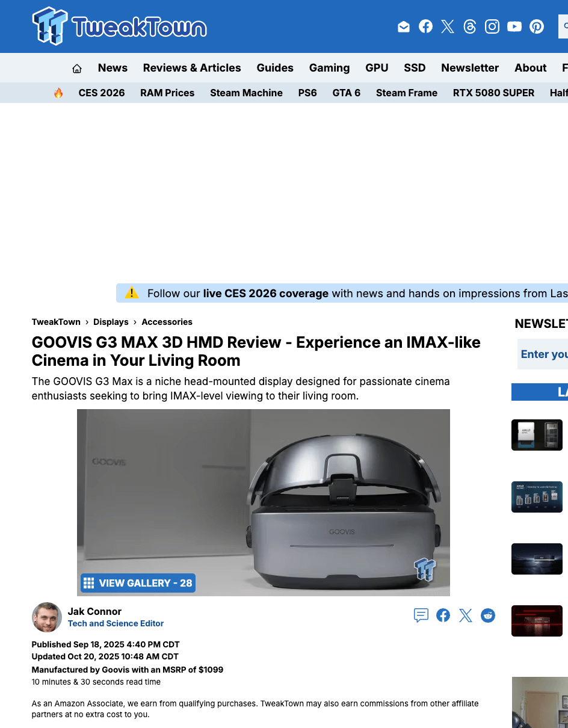
Task: Click the home icon in navigation
Action: click(77, 69)
